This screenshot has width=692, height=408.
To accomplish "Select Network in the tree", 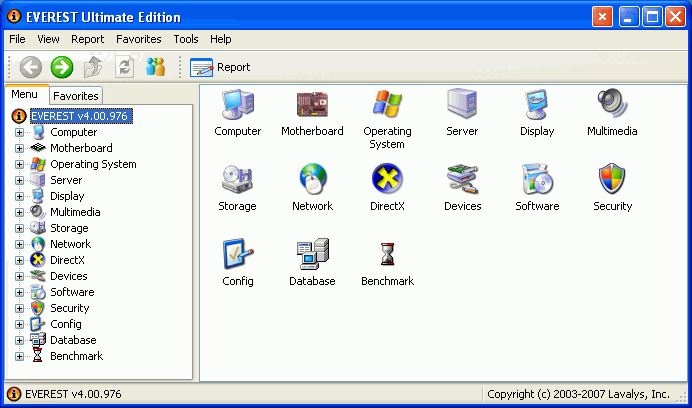I will click(70, 244).
